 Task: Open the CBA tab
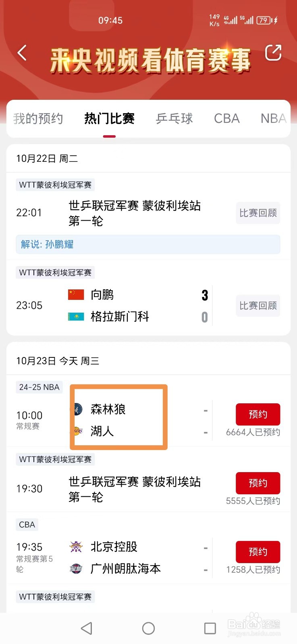click(226, 118)
